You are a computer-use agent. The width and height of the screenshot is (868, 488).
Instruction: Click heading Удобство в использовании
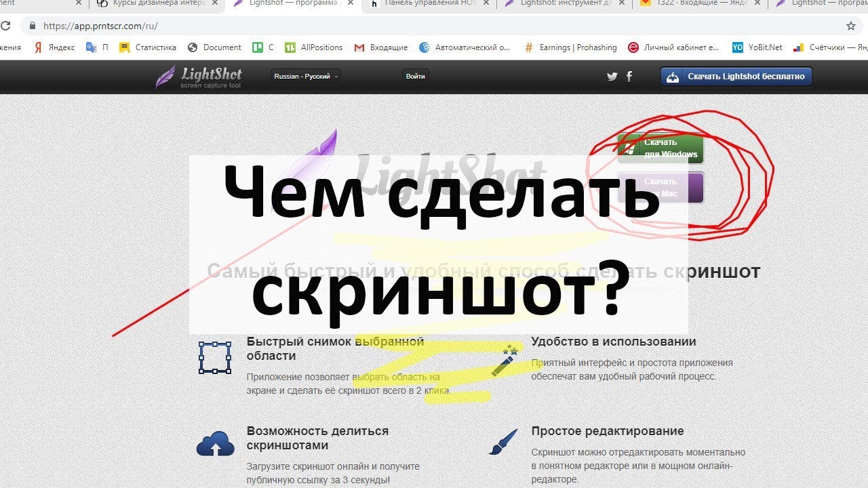pyautogui.click(x=614, y=342)
